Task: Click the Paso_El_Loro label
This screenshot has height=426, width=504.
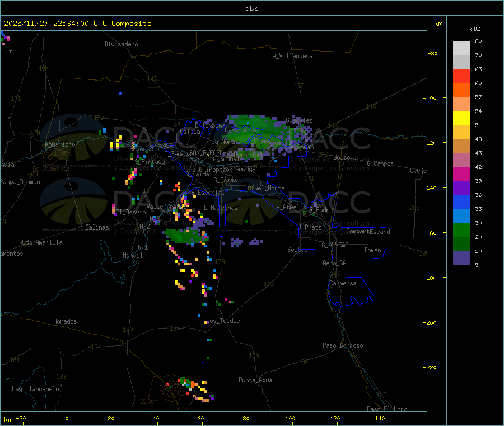Action: click(x=388, y=409)
